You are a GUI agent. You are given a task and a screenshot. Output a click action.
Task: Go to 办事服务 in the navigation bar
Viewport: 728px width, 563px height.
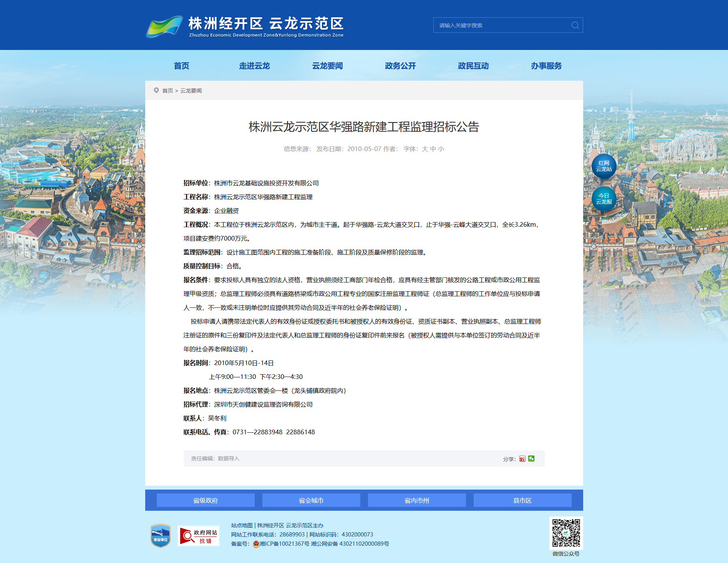point(546,66)
